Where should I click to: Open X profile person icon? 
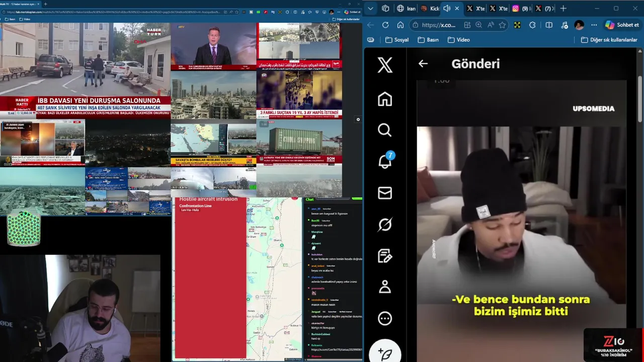coord(385,287)
